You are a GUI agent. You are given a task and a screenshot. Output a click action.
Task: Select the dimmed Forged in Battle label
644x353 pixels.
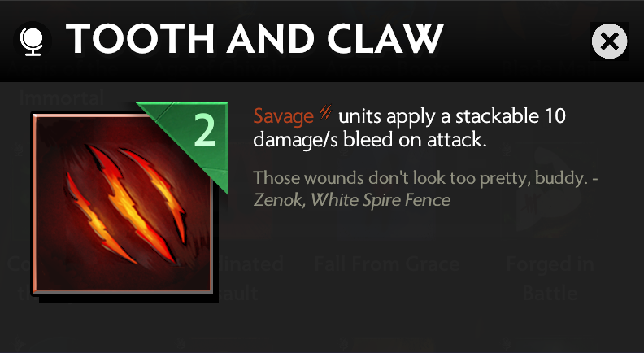coord(550,278)
